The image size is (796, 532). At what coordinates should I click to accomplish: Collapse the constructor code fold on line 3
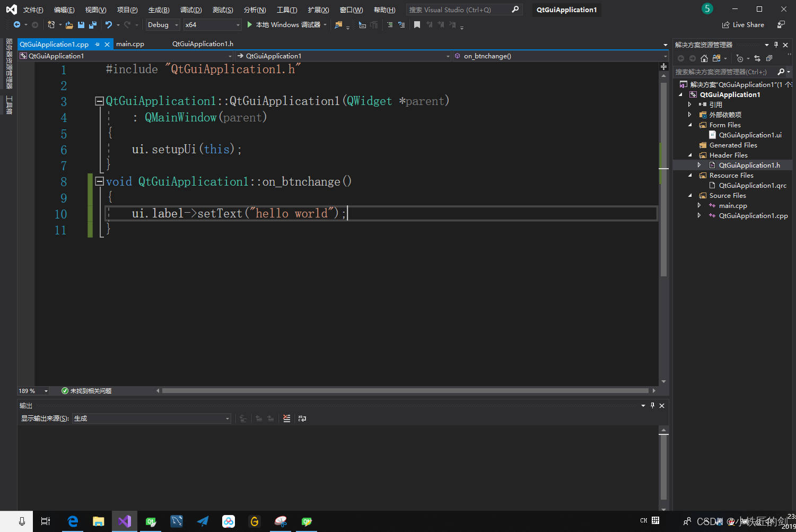pyautogui.click(x=99, y=101)
